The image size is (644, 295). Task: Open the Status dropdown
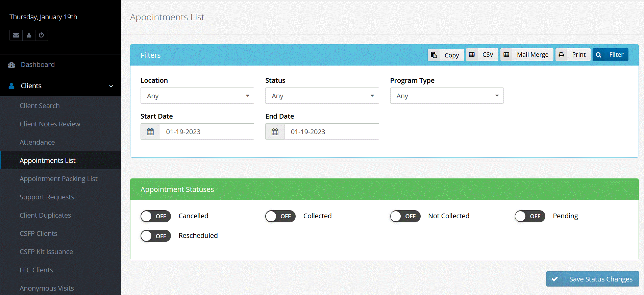click(x=322, y=96)
